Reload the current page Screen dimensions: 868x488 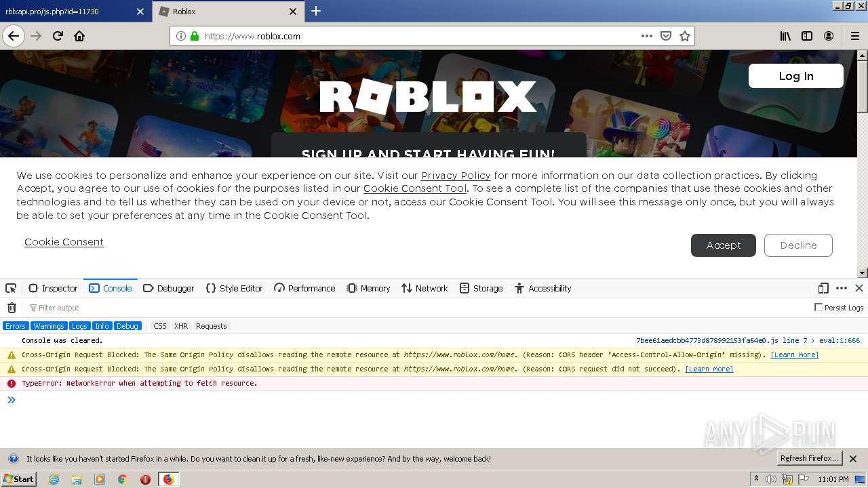[58, 36]
